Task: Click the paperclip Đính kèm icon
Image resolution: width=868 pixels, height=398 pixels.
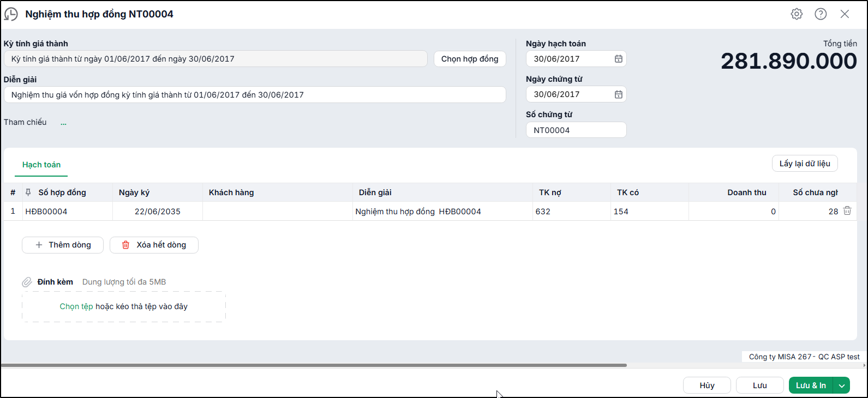Action: (x=27, y=282)
